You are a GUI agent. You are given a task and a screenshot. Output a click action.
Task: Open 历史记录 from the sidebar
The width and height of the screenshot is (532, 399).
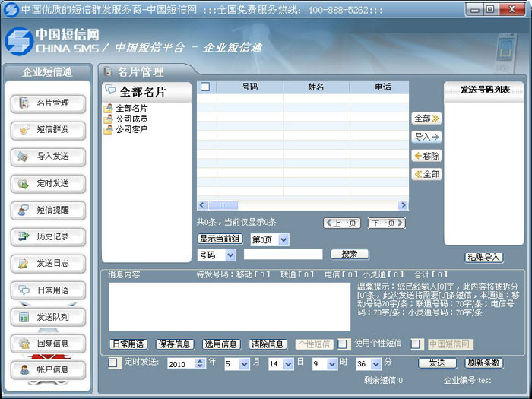(x=48, y=236)
